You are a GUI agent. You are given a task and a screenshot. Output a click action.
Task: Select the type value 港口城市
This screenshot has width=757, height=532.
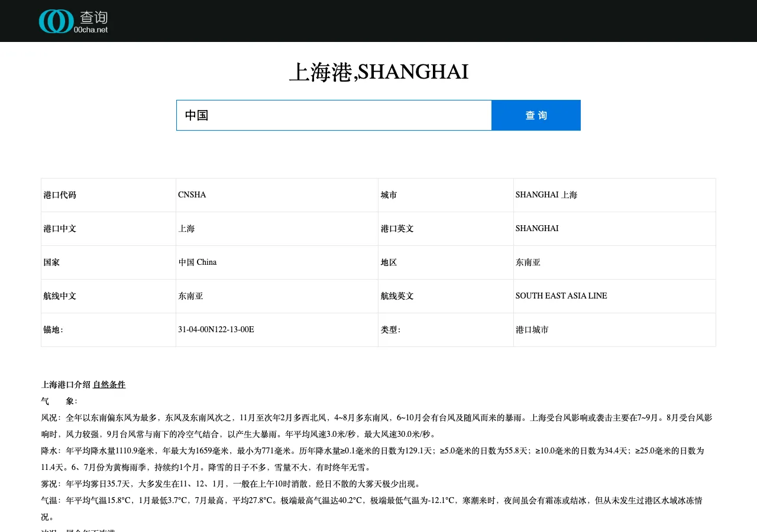[x=532, y=330]
